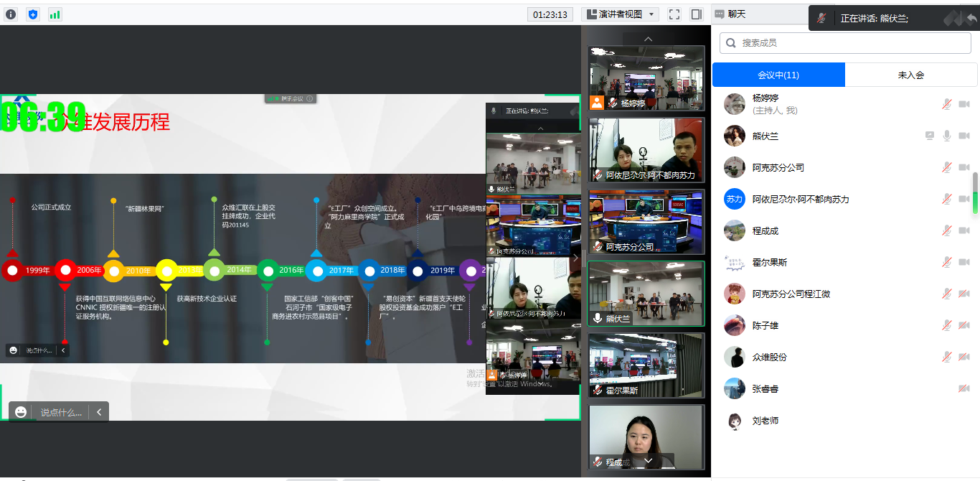980x481 pixels.
Task: Click 说点什么... main chat input
Action: click(61, 412)
